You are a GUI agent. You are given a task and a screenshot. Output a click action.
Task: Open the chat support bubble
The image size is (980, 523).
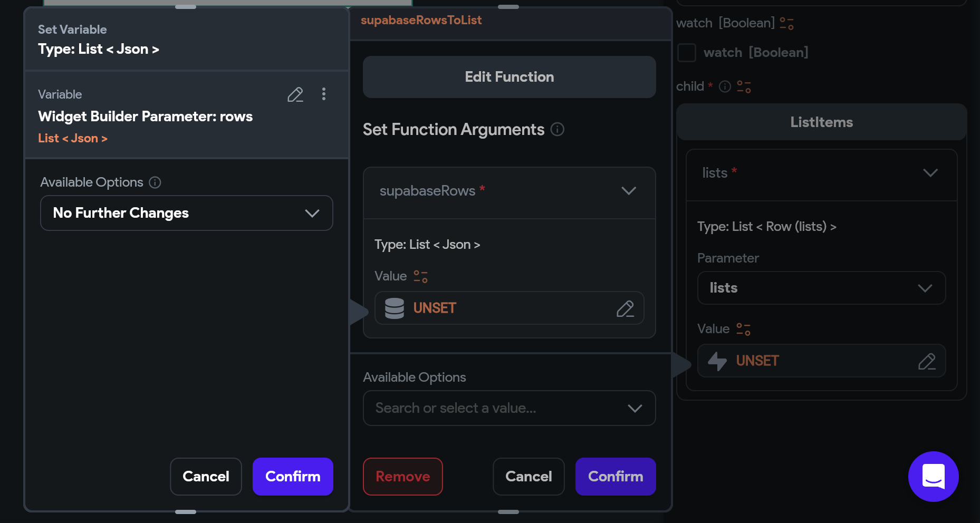coord(933,476)
